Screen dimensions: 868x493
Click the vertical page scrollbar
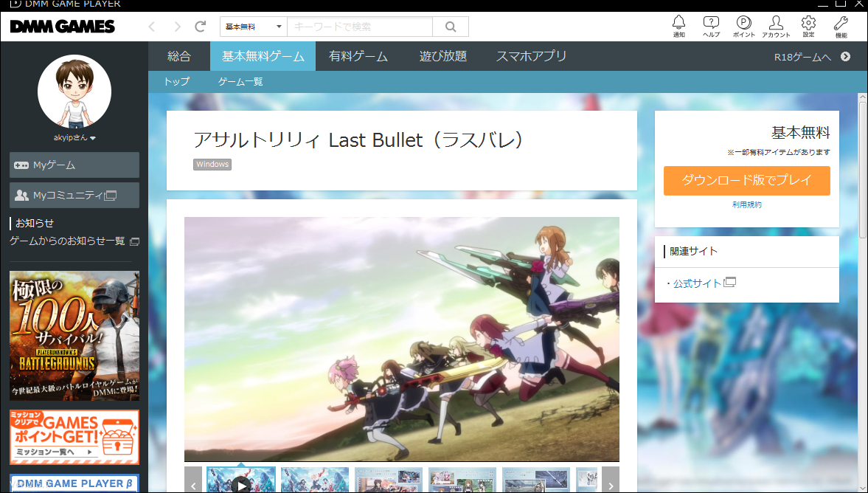click(862, 169)
